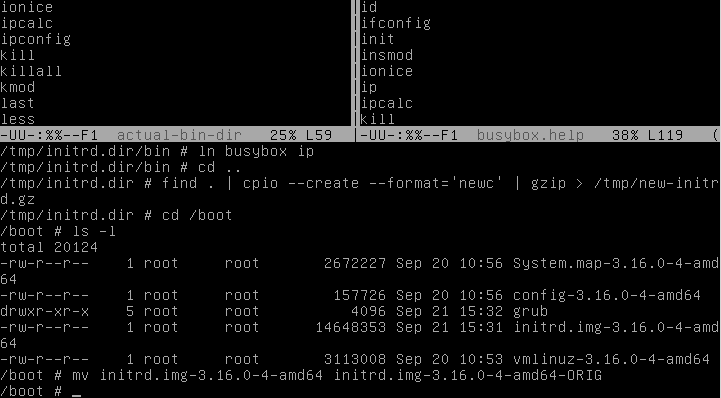721x398 pixels.
Task: Click the actual-bin-dir buffer name in mode line
Action: [179, 135]
